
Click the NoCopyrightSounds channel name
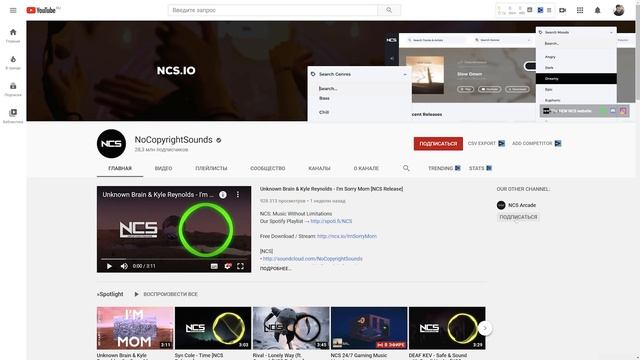173,140
